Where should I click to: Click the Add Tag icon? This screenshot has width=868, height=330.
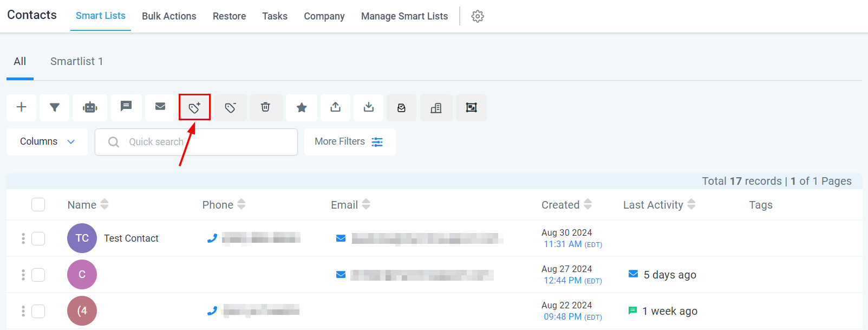point(194,107)
